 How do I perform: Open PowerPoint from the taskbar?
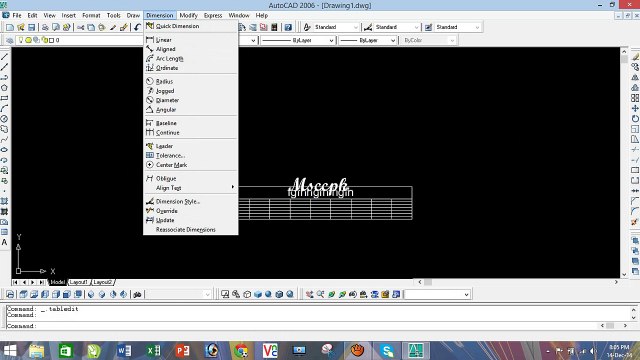pos(182,351)
